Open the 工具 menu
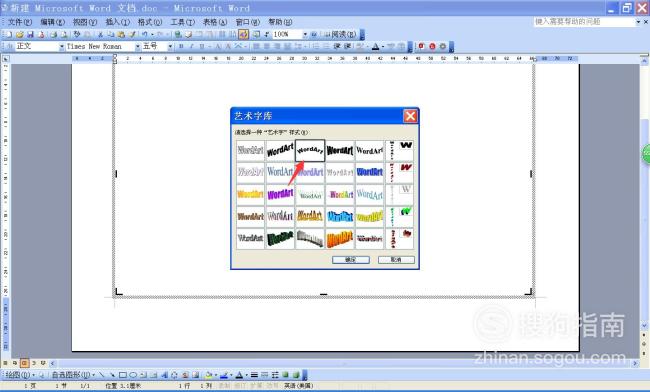650x392 pixels. pos(182,22)
